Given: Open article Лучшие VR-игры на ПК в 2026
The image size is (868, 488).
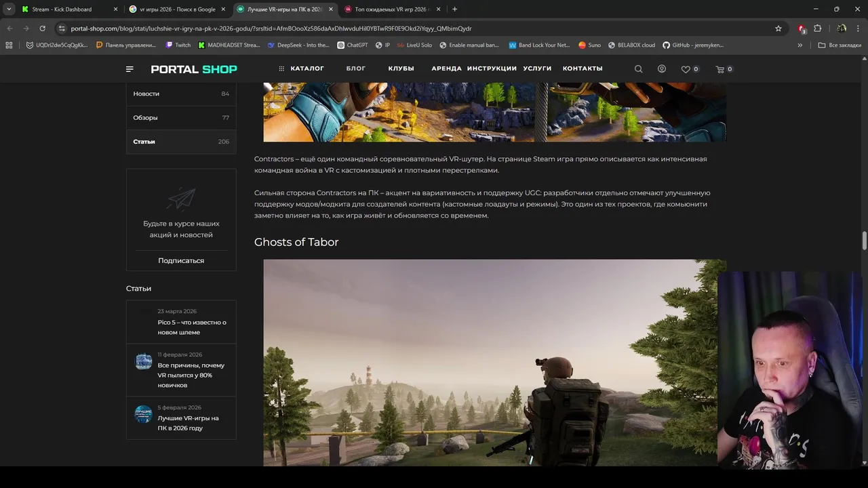Looking at the screenshot, I should 188,423.
